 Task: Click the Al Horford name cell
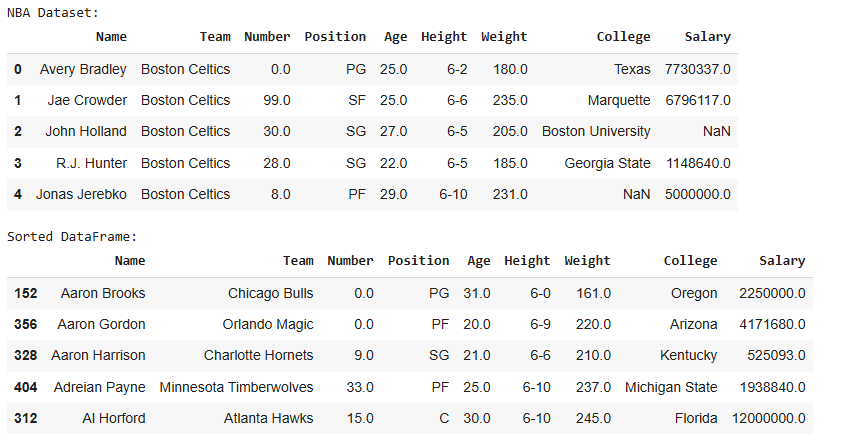[x=114, y=418]
